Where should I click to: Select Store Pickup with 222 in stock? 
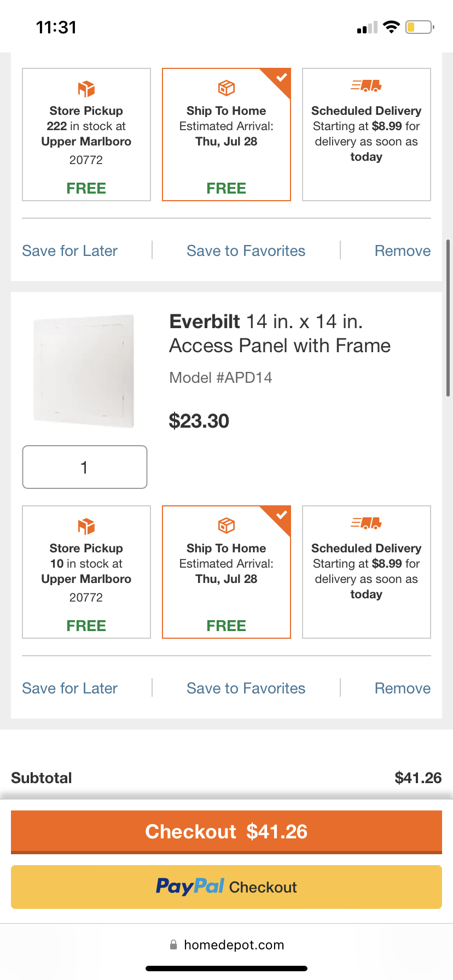click(86, 135)
